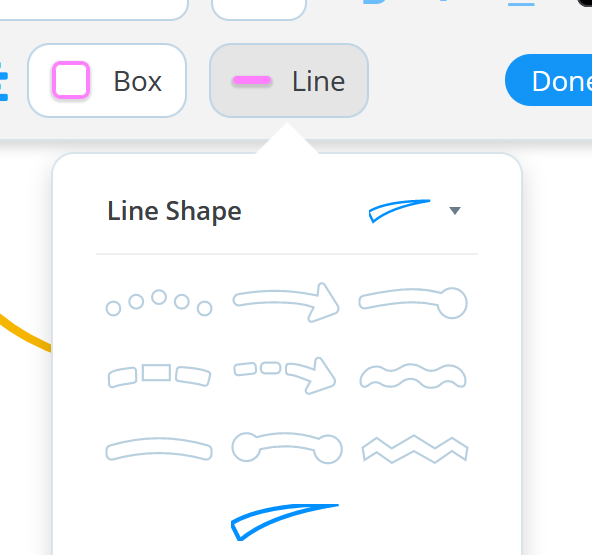
Task: Choose the line with two round ends
Action: click(287, 448)
